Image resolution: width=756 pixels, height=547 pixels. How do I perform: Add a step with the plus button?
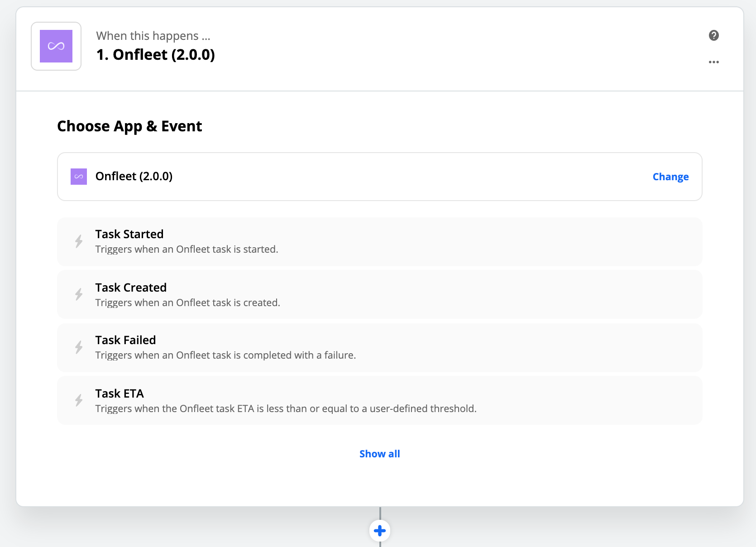[380, 531]
